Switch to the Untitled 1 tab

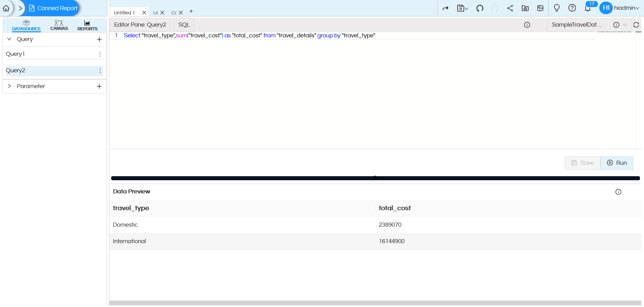point(125,12)
